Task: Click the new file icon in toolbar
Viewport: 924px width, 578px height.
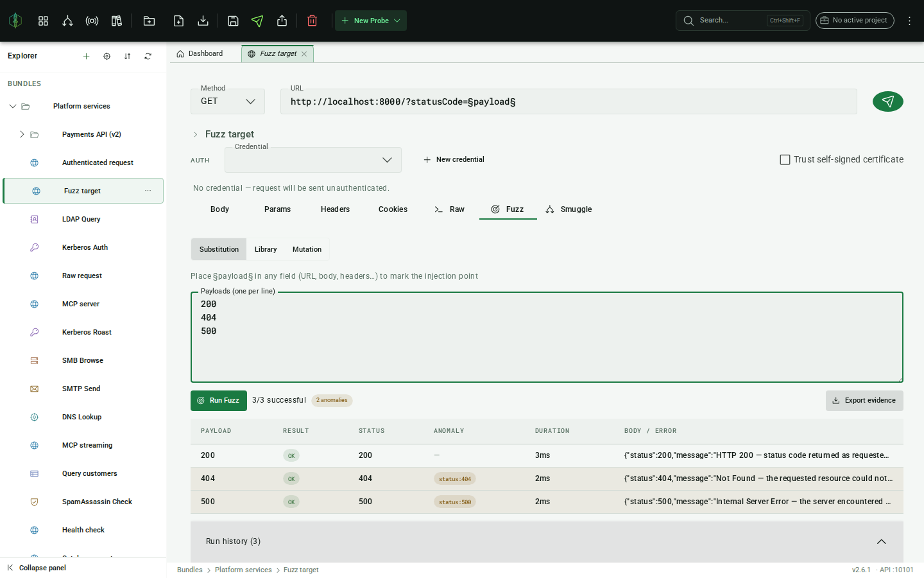Action: click(x=178, y=21)
